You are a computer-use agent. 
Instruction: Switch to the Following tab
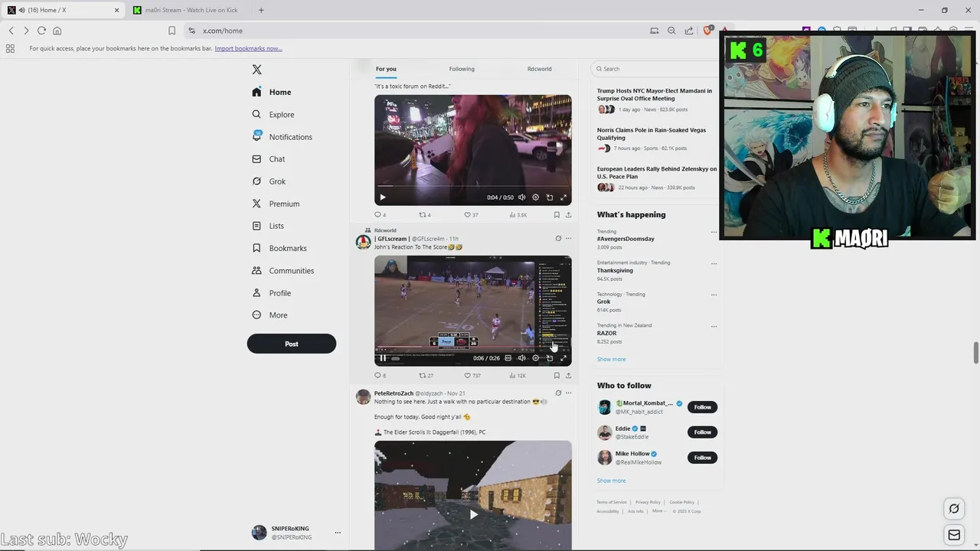click(462, 69)
